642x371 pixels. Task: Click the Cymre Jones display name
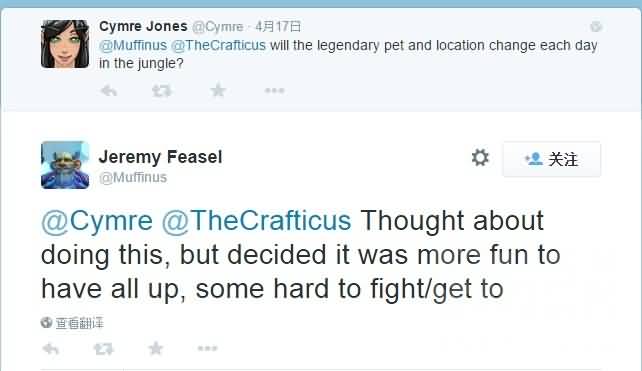click(x=143, y=26)
